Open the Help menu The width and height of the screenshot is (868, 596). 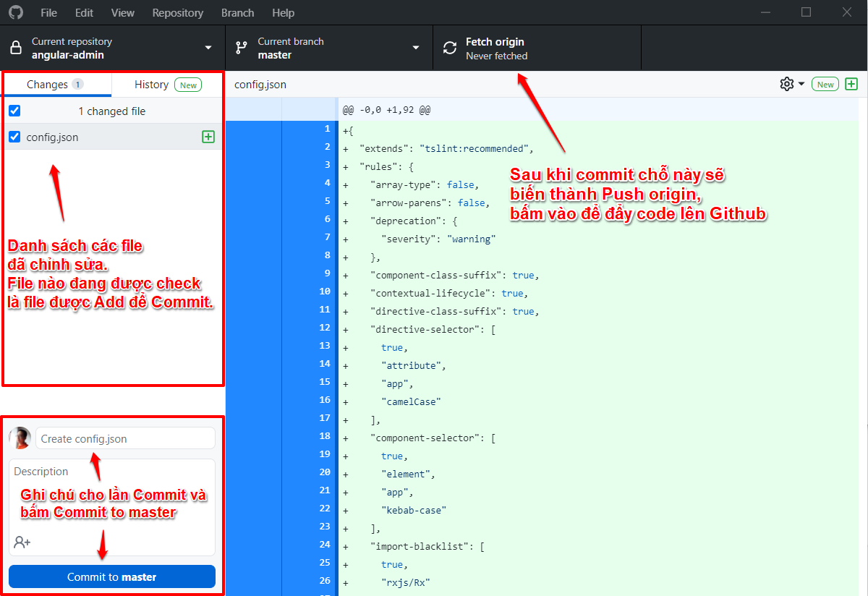tap(283, 12)
